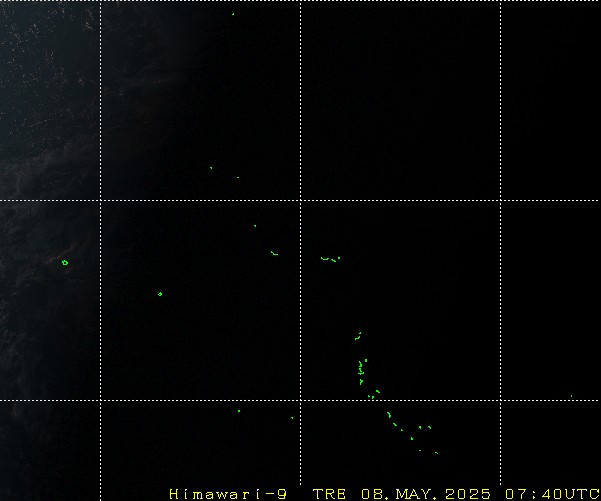The image size is (601, 501).
Task: Click the Himawari-9 satellite label
Action: [x=228, y=494]
